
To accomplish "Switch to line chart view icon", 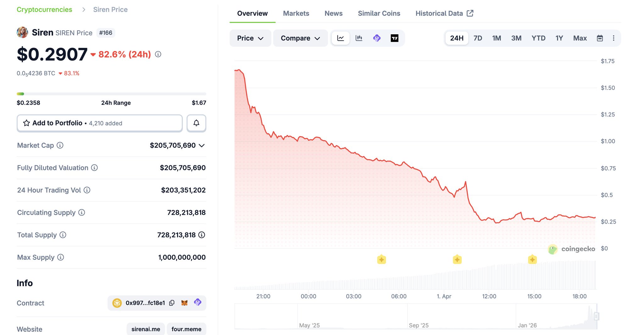I will point(341,38).
